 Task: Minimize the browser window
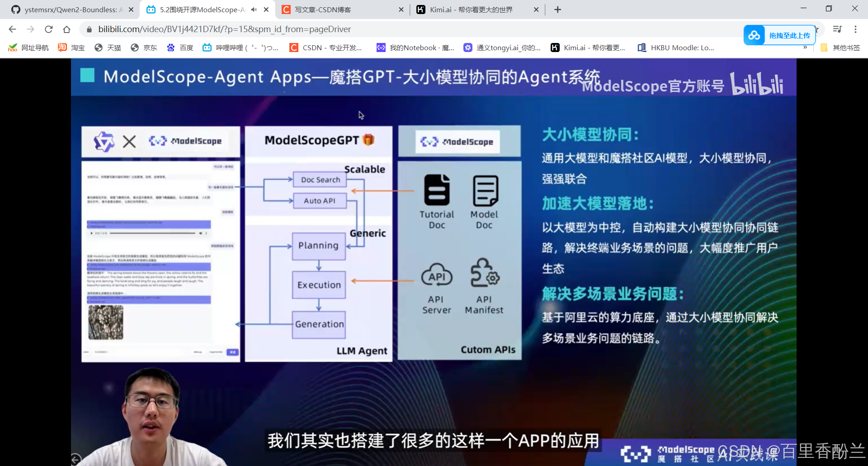click(803, 9)
